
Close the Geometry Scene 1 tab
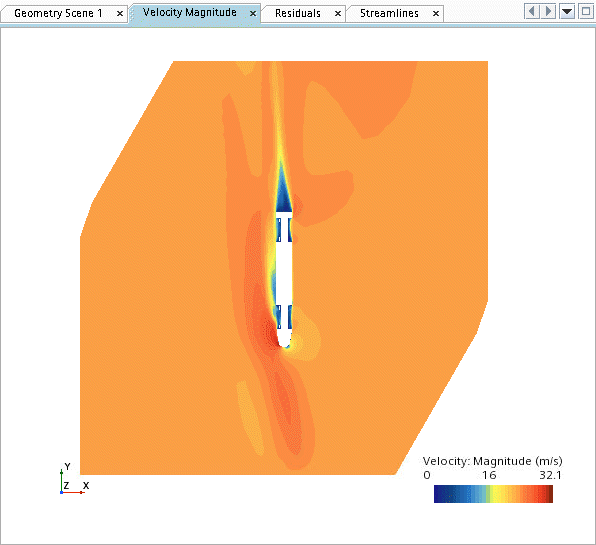click(x=120, y=14)
